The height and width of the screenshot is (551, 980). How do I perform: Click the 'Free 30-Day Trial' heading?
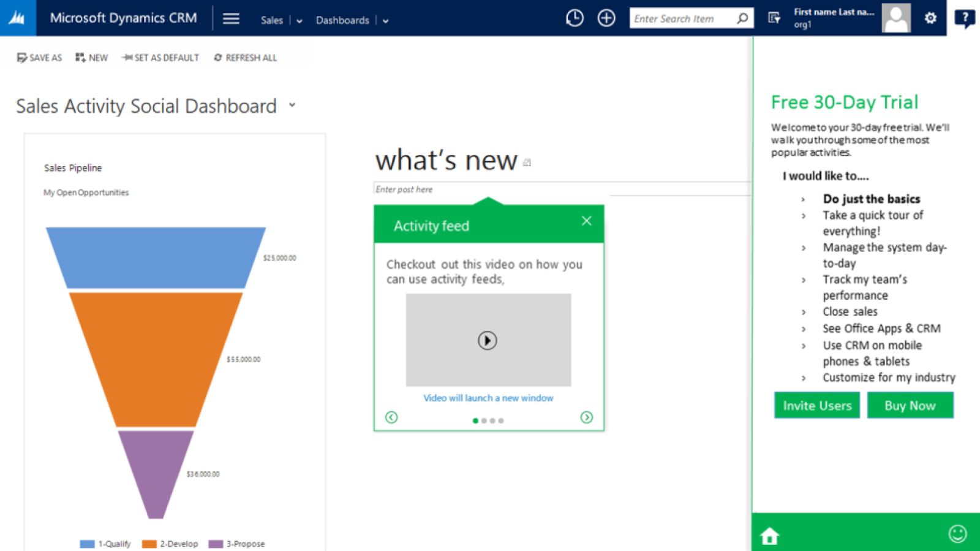tap(845, 102)
